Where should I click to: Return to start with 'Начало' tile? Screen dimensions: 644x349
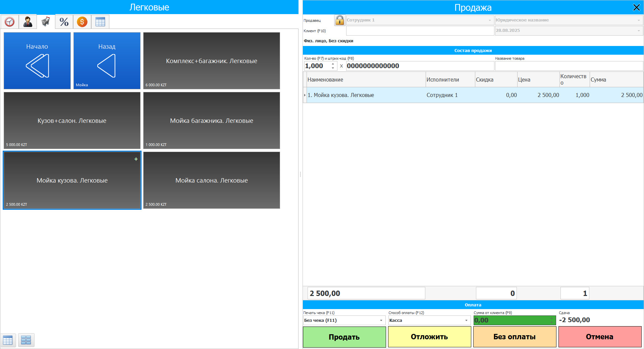37,61
